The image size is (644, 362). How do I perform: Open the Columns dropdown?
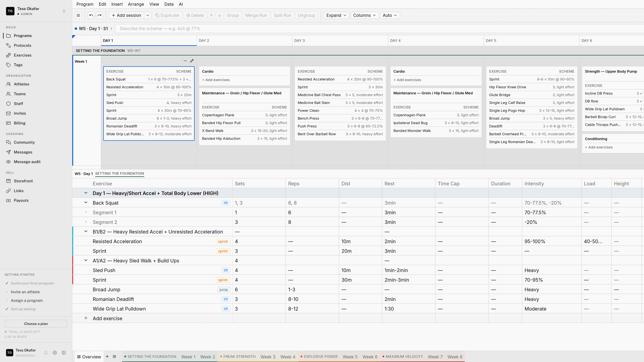[364, 15]
